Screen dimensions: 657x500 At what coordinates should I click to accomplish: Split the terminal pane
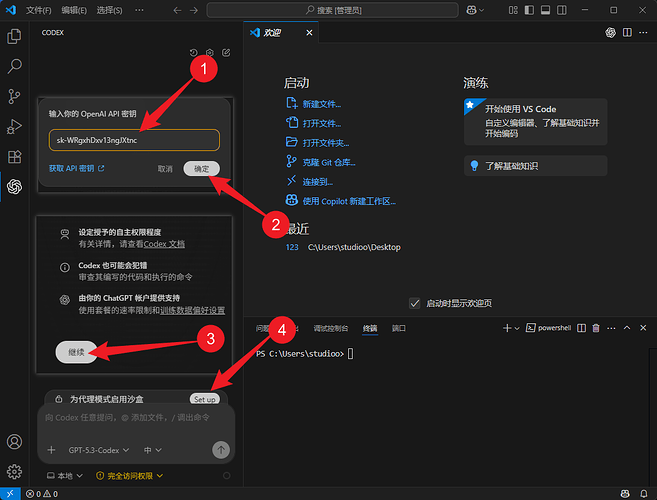click(x=582, y=328)
